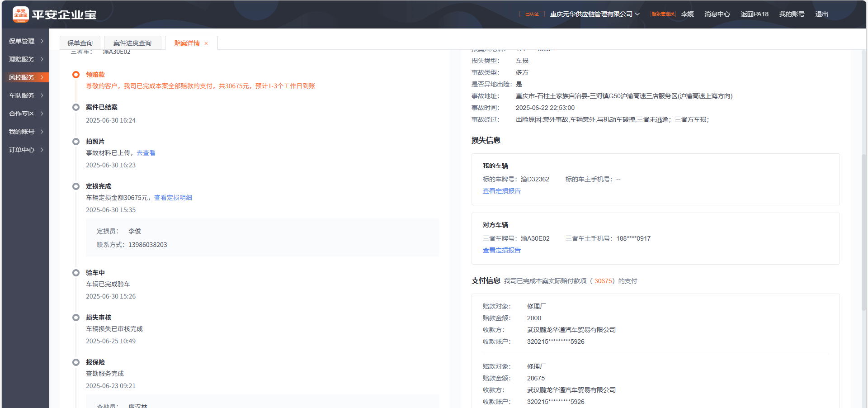Click the 验车中 timeline step circle
This screenshot has width=868, height=408.
[76, 273]
